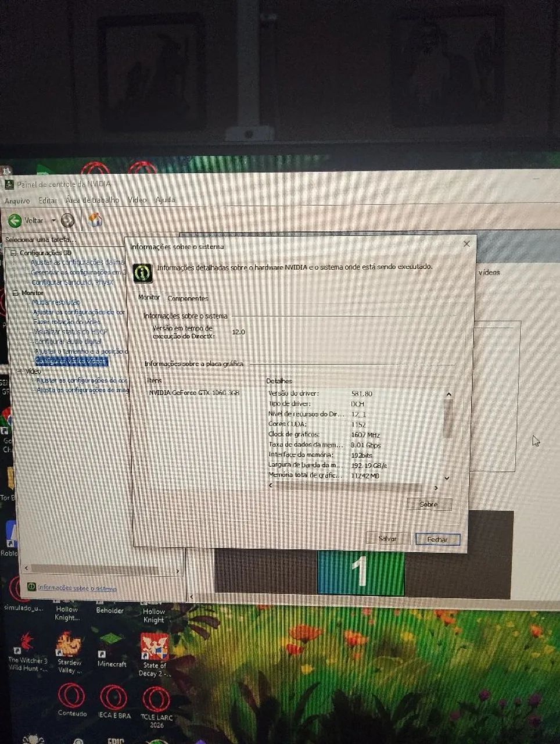Open the Vídeo menu
This screenshot has width=560, height=744.
tap(137, 200)
